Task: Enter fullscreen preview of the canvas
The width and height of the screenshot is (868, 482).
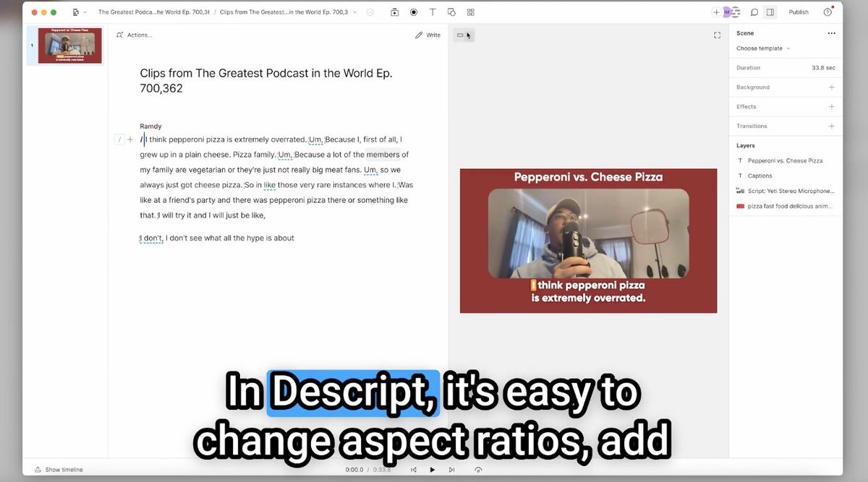Action: [x=717, y=35]
